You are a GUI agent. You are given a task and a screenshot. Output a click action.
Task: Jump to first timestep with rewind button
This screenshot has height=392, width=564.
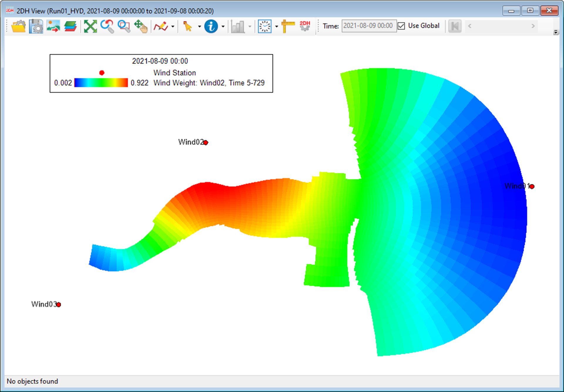pyautogui.click(x=455, y=26)
